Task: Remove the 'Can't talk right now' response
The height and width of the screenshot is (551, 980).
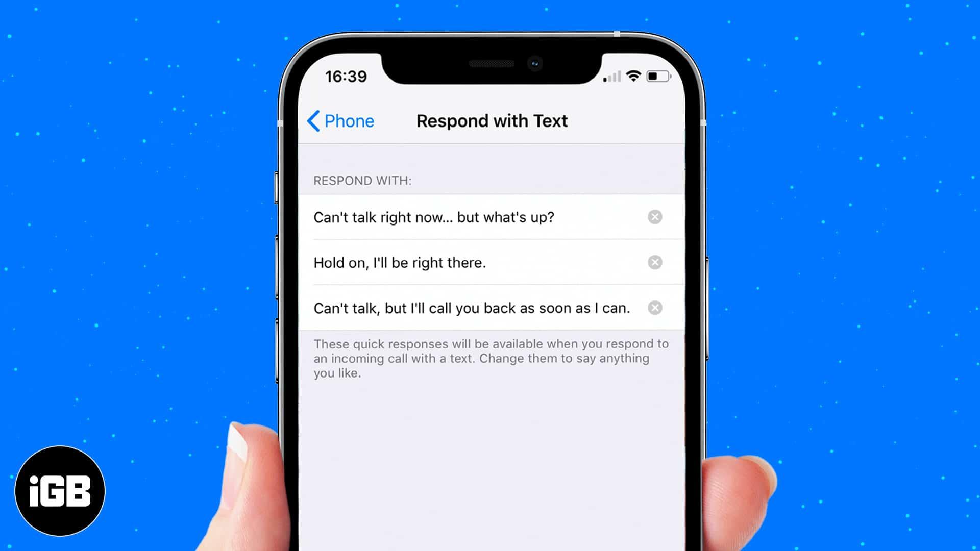Action: pos(655,217)
